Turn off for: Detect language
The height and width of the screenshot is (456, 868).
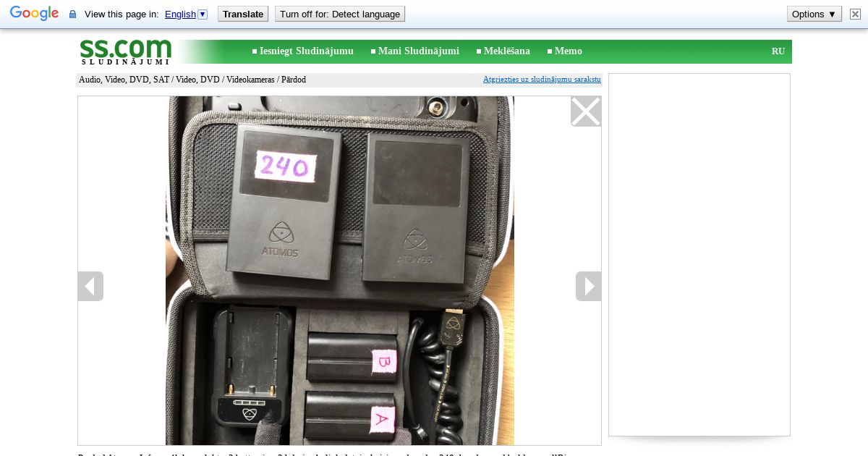[340, 14]
